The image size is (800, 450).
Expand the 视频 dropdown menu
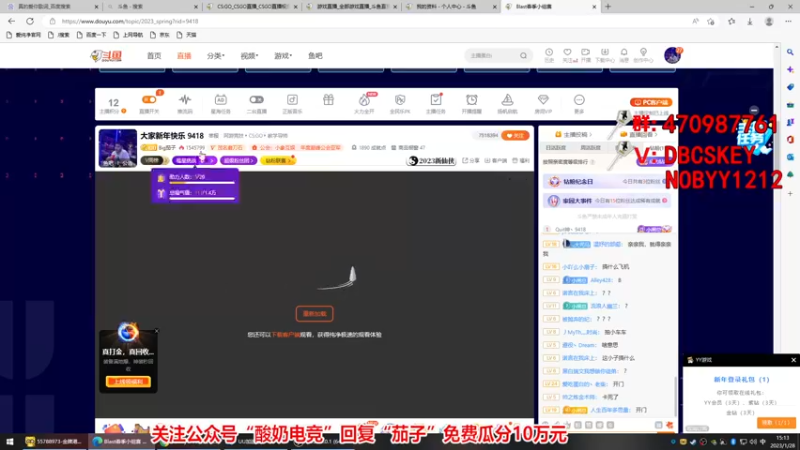click(x=249, y=56)
